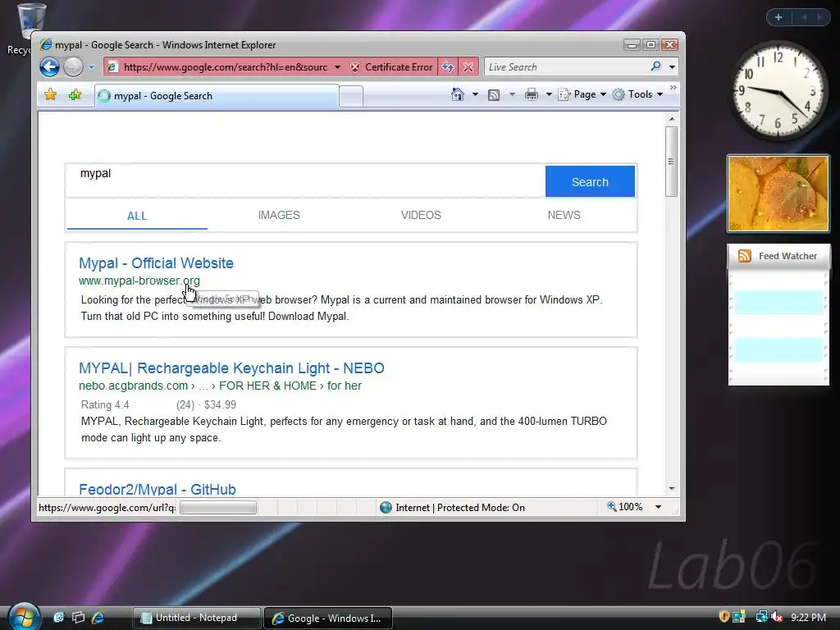
Task: Open the Windows Start orb
Action: (24, 617)
